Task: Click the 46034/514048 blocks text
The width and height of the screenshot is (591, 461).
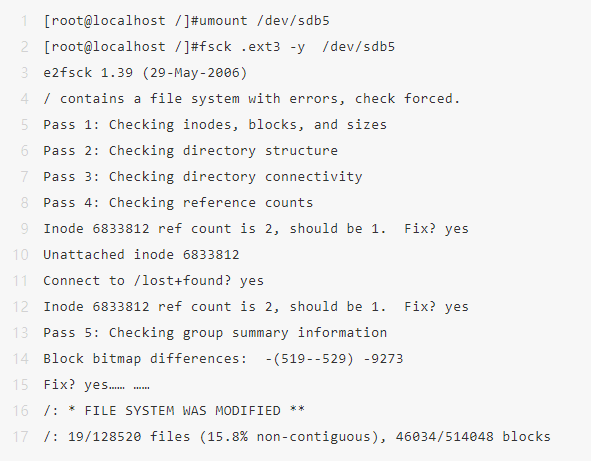Action: [473, 437]
